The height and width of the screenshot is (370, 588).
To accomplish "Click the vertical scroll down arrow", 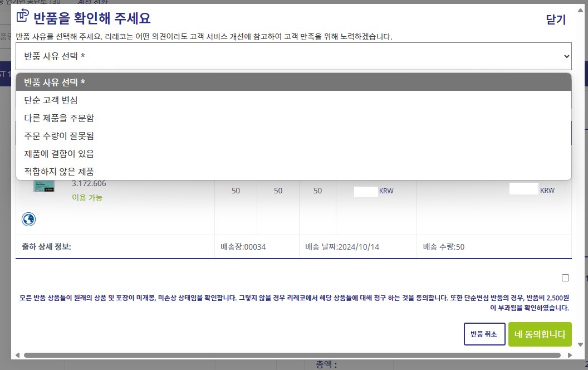I will tap(581, 344).
